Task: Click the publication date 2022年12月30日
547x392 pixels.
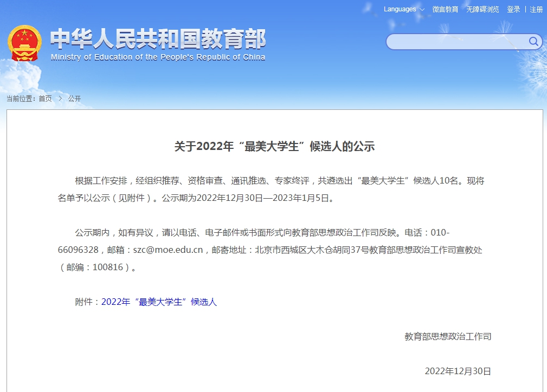Action: 458,371
